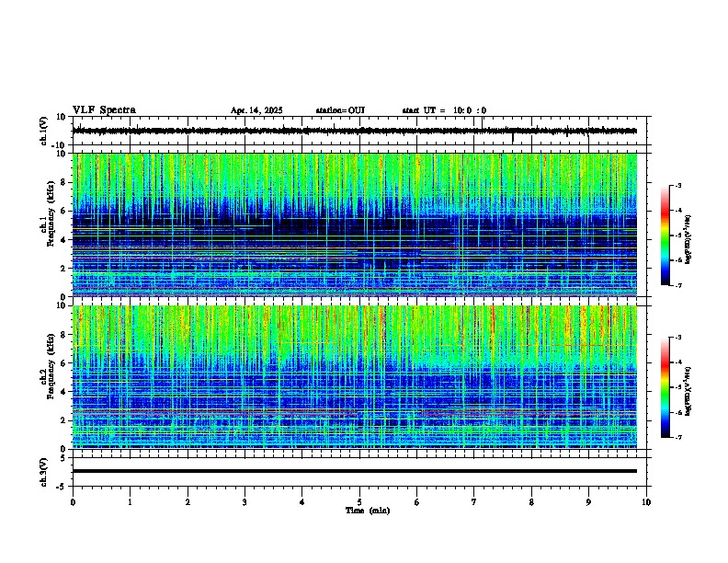Click time axis tick label "4"
728x563 pixels.
301,502
